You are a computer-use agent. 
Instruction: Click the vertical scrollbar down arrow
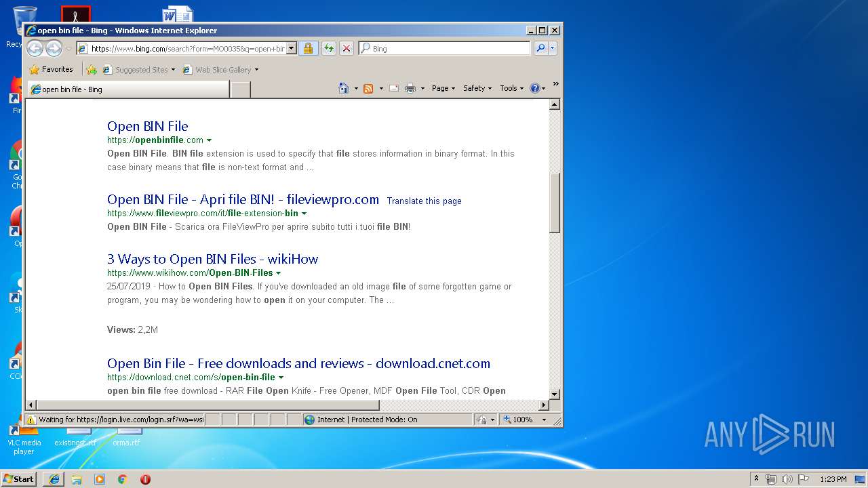[555, 394]
